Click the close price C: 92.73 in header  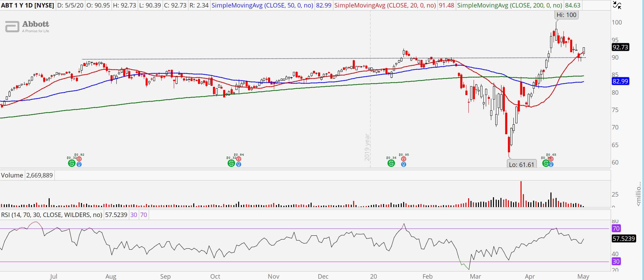coord(175,5)
